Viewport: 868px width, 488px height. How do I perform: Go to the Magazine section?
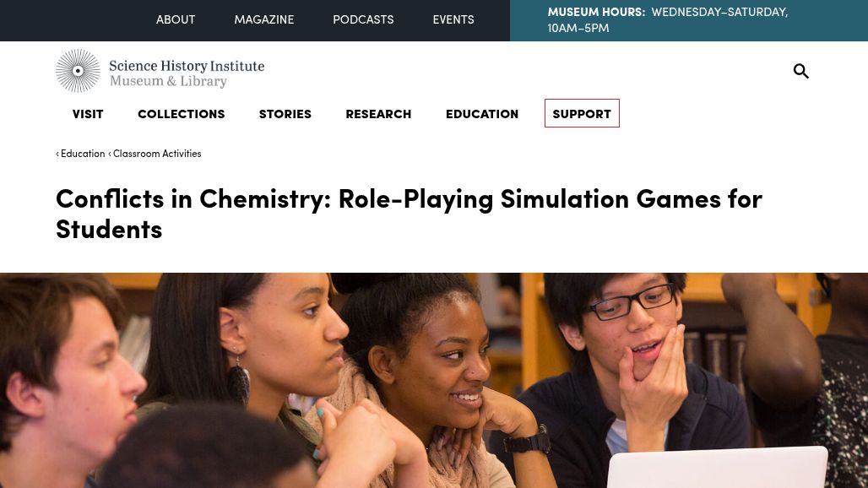click(x=264, y=19)
